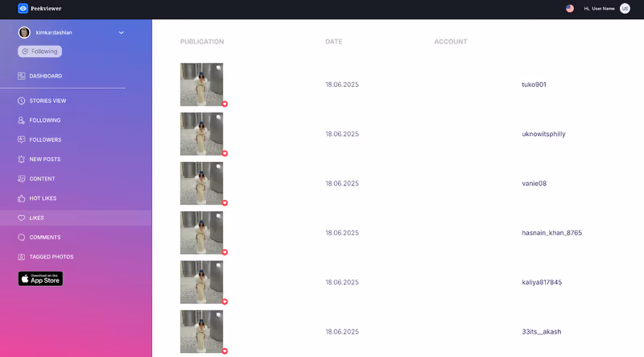Click the red heart badge on kaliya817845 row
The height and width of the screenshot is (357, 644).
pos(225,301)
